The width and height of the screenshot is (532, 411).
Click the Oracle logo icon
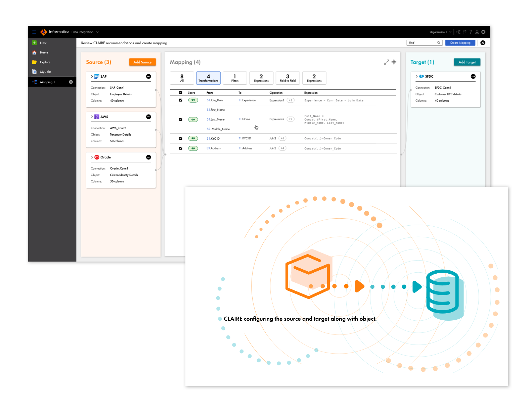click(x=97, y=157)
